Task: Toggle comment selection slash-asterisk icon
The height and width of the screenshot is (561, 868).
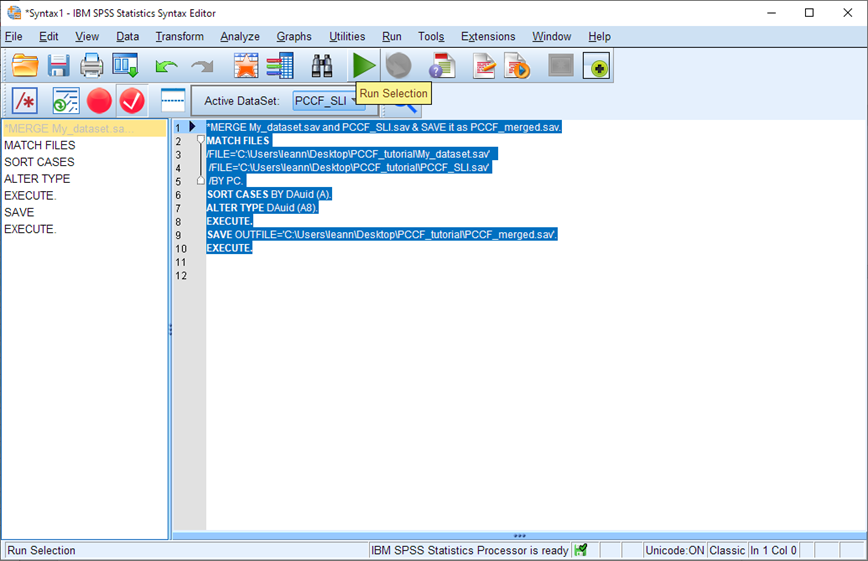Action: click(24, 101)
